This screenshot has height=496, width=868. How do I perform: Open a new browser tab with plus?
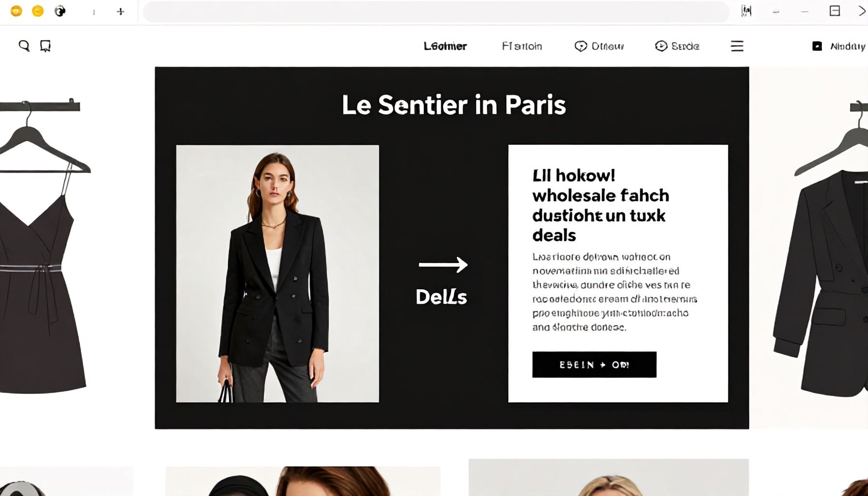point(121,11)
